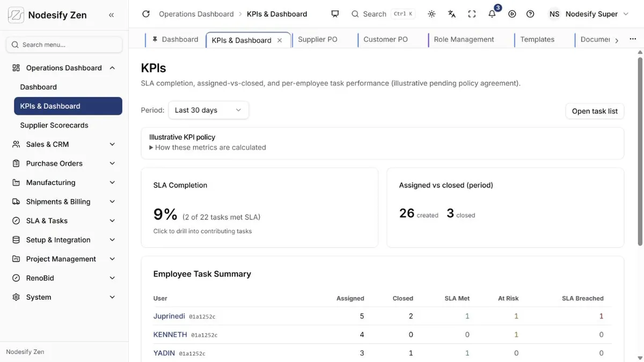Expand System menu chevron
The height and width of the screenshot is (362, 644).
tap(112, 297)
